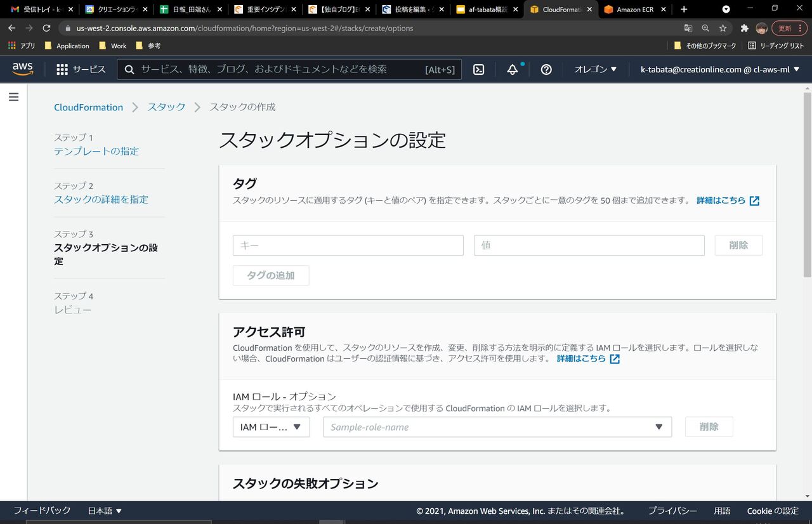Open the help question mark menu
Screen dimensions: 812x524
(546, 70)
